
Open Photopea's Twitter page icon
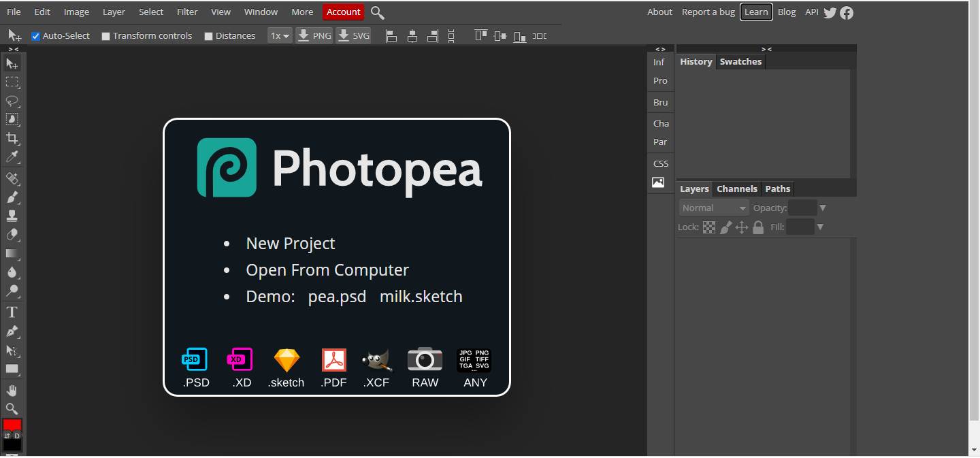(830, 12)
